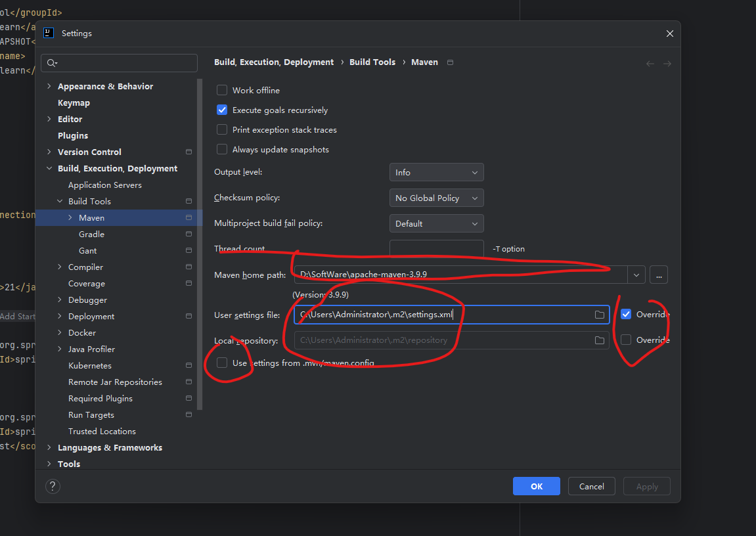Browse folder icon for Local repository
The width and height of the screenshot is (756, 536).
pyautogui.click(x=599, y=340)
